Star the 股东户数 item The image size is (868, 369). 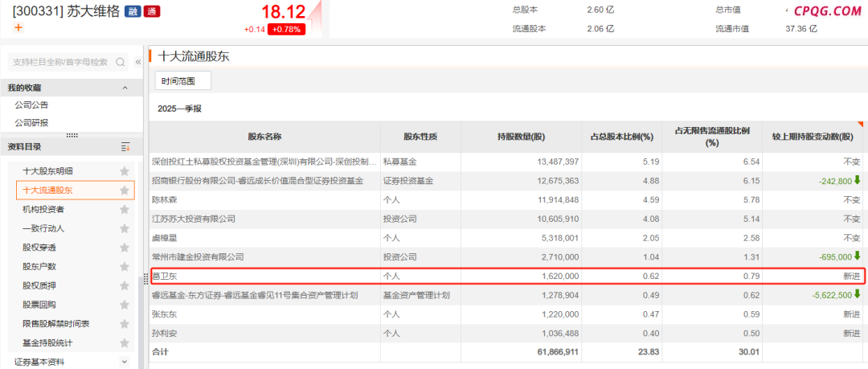(x=125, y=267)
